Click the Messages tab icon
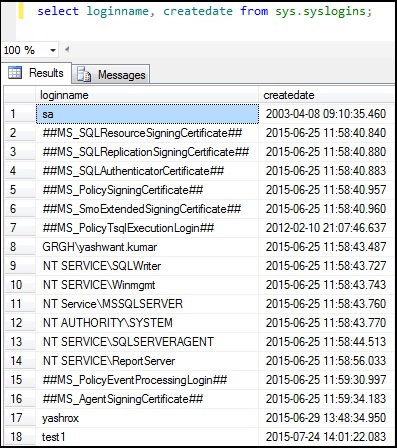The height and width of the screenshot is (448, 397). [84, 75]
